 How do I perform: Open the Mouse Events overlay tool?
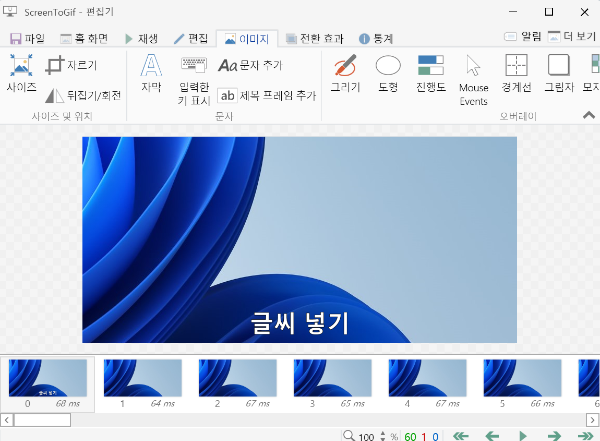474,80
